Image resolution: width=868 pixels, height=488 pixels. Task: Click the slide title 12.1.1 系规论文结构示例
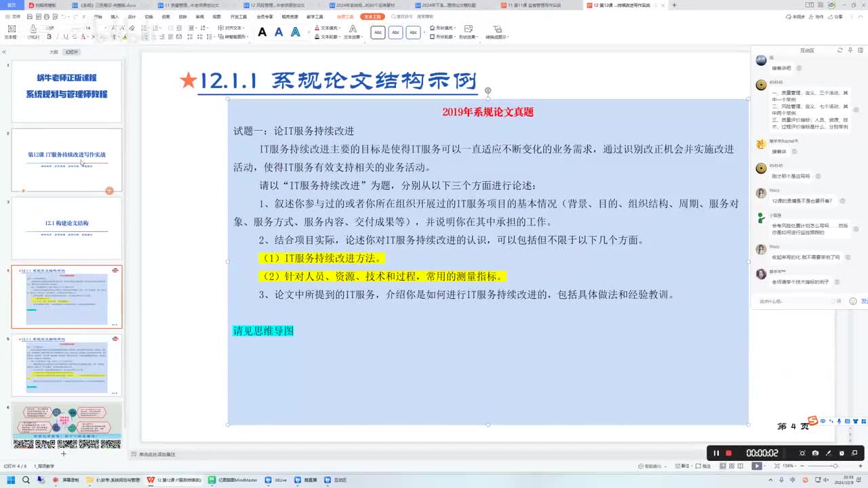point(338,81)
